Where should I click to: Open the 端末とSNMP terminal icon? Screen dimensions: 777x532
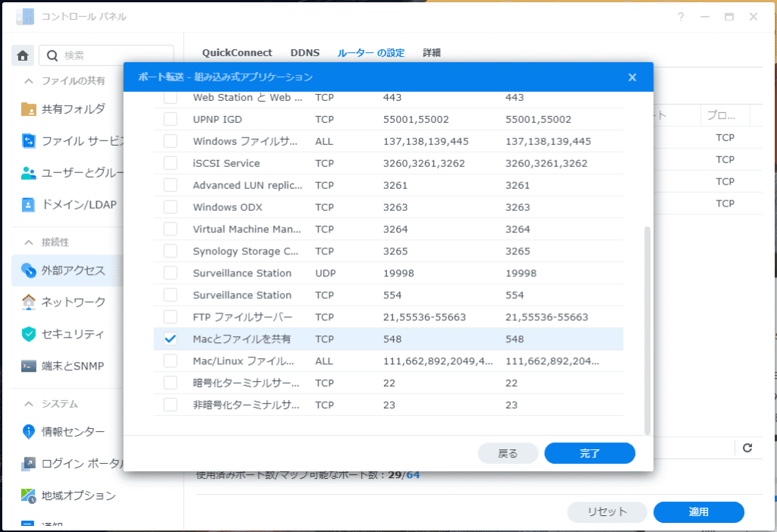pos(28,366)
